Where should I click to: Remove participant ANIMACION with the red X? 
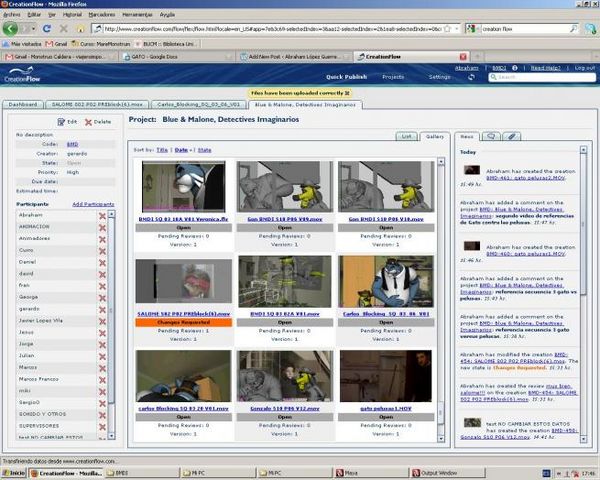click(x=102, y=228)
